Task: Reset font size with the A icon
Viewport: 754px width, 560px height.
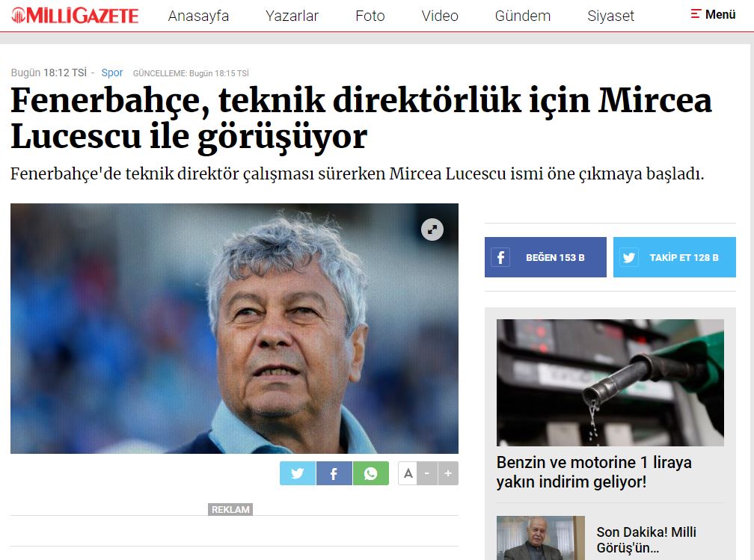Action: point(408,473)
